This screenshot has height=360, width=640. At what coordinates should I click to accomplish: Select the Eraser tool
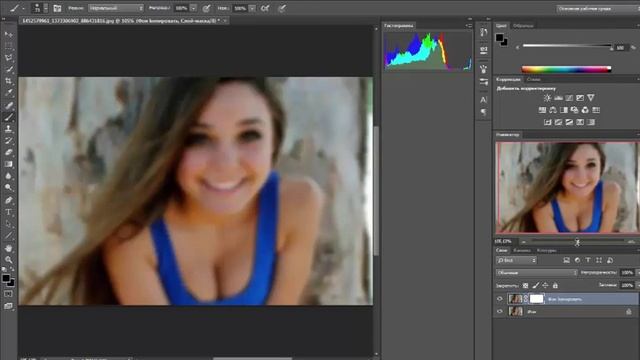click(9, 152)
